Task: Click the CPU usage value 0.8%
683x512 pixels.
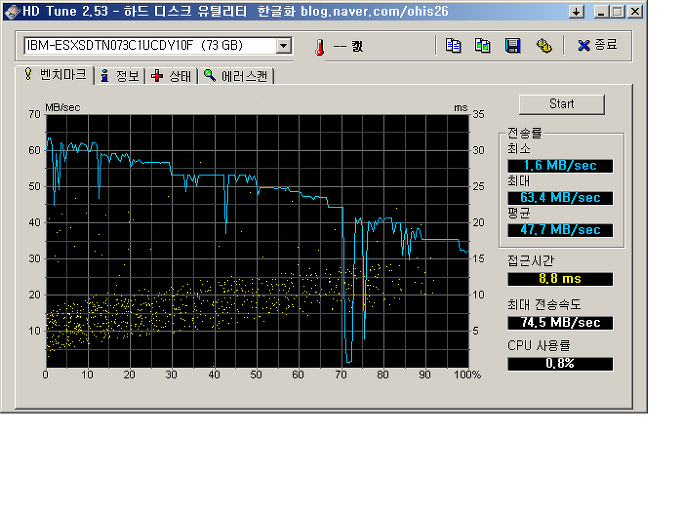Action: (x=560, y=363)
